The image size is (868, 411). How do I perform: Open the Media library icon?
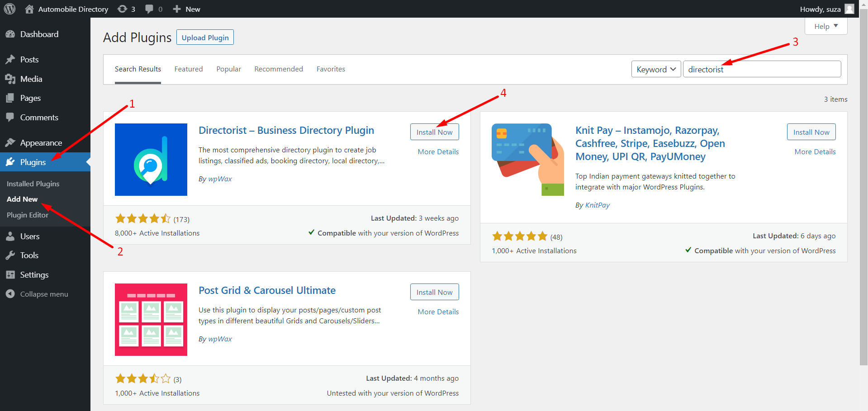11,79
